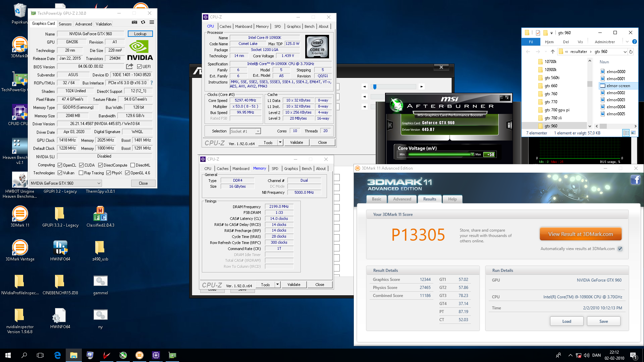Viewport: 644px width, 362px height.
Task: Open gammel desktop file icon
Action: click(100, 284)
